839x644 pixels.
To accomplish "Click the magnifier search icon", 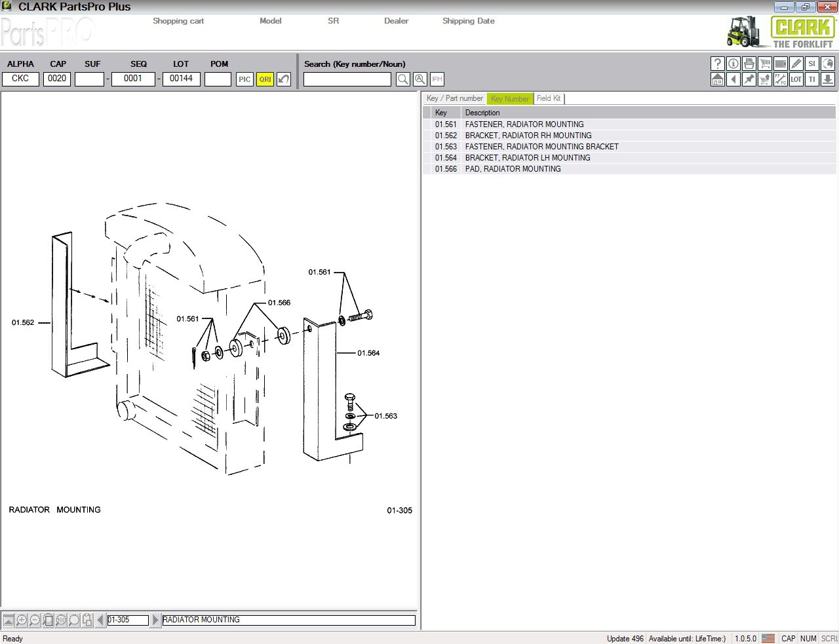I will (x=403, y=79).
